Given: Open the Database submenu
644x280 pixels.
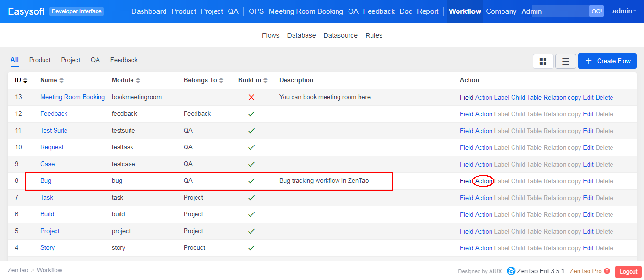Looking at the screenshot, I should (x=301, y=35).
